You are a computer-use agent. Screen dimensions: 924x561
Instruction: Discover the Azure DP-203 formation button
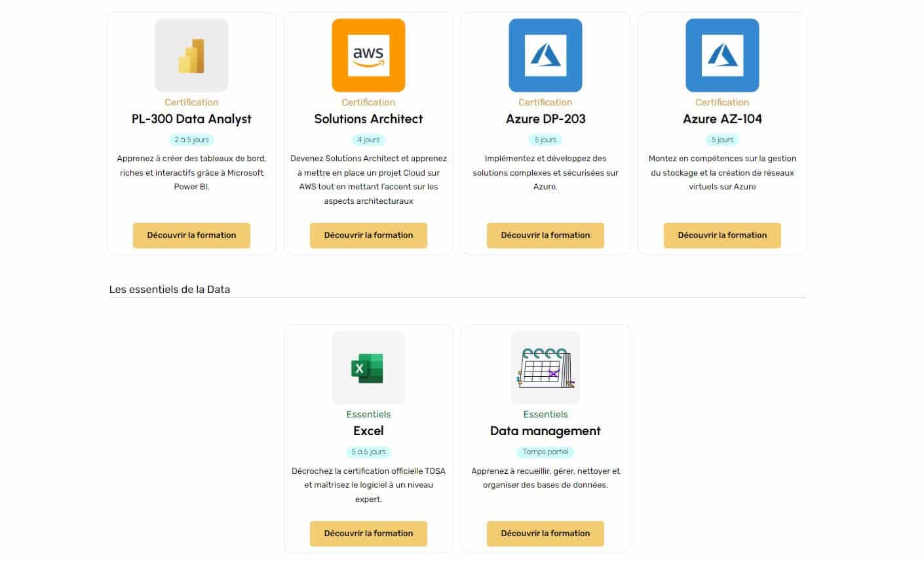545,235
